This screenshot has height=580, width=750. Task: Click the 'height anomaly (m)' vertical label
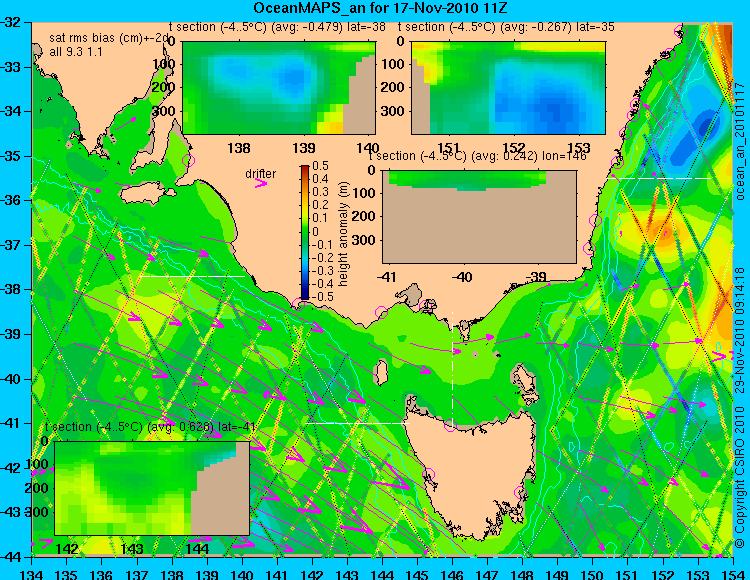click(x=342, y=234)
